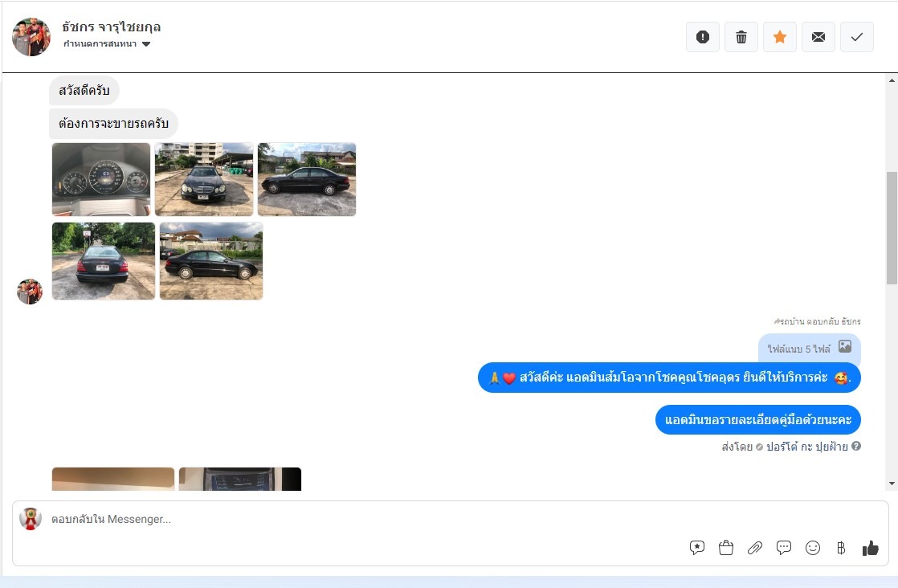Open the partially visible brown photo thumbnail
Viewport: 898px width, 588px height.
[113, 480]
